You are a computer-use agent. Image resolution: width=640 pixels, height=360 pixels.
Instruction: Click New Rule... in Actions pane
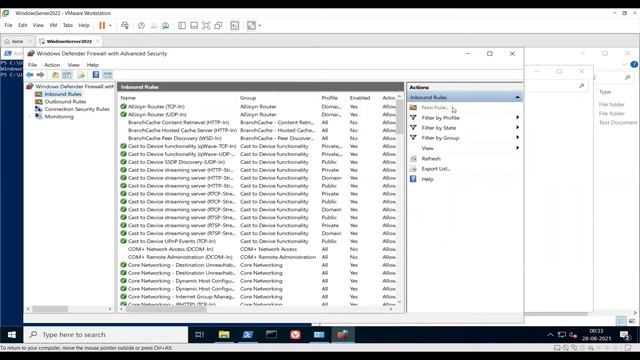click(x=434, y=107)
